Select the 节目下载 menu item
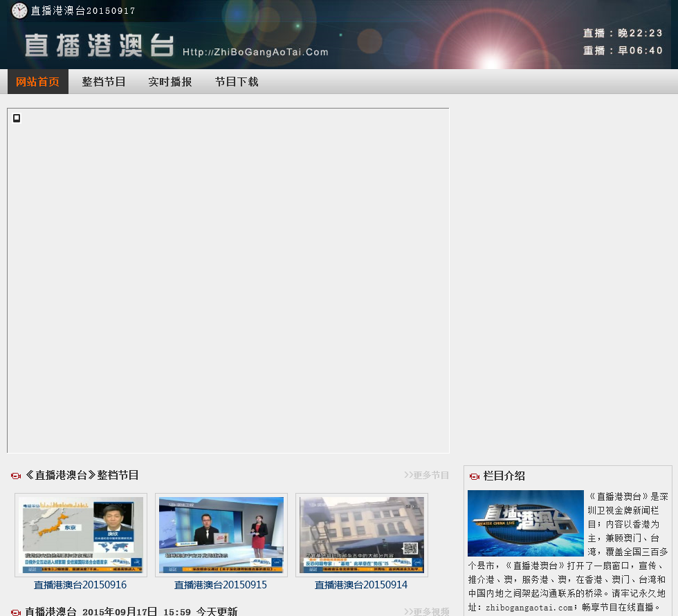This screenshot has width=678, height=616. point(237,82)
